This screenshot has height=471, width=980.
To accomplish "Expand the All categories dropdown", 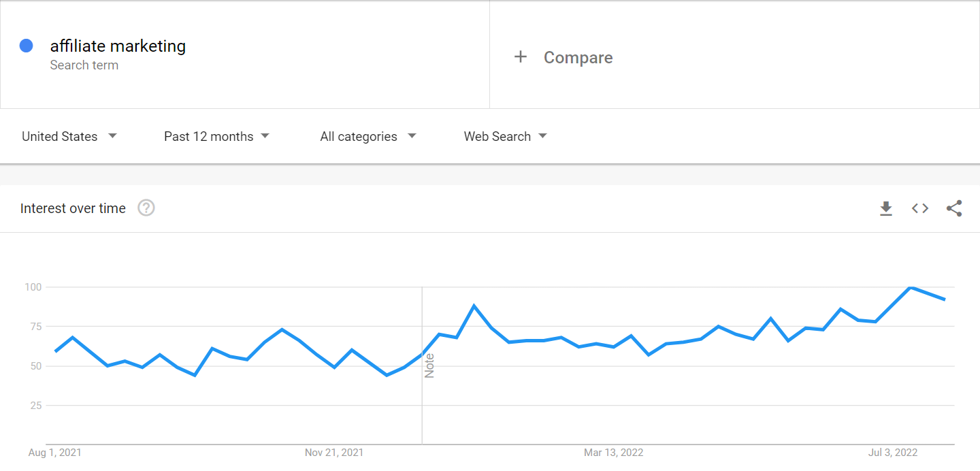I will [x=367, y=136].
